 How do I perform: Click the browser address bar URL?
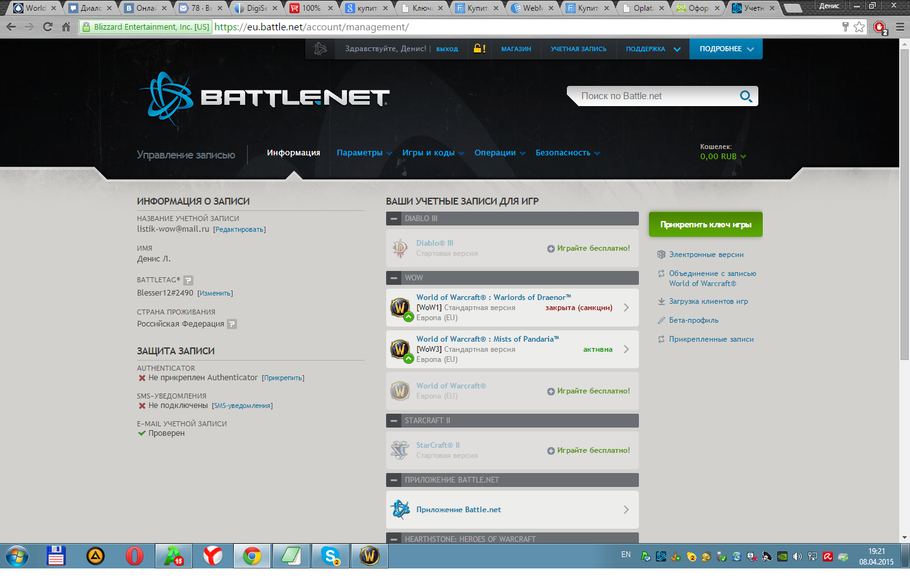tap(311, 27)
